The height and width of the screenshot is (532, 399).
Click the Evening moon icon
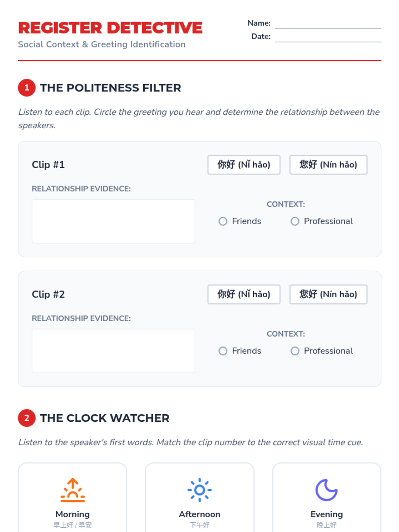327,490
